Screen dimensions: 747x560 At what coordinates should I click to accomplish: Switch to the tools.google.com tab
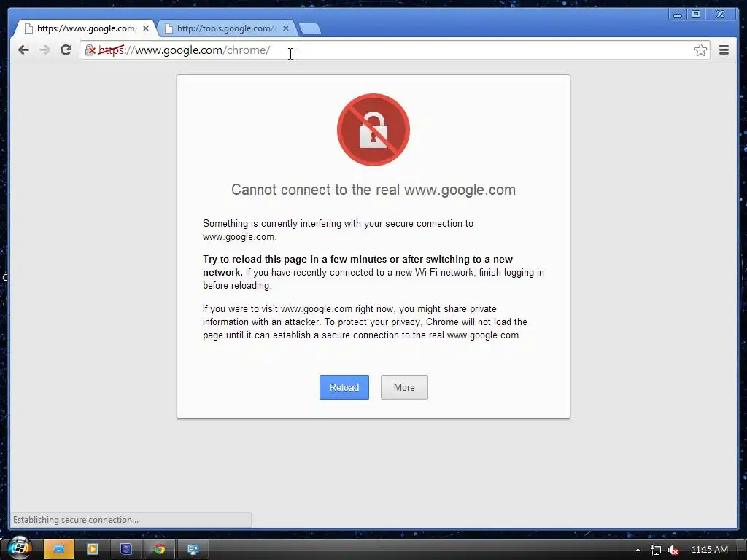click(x=227, y=28)
